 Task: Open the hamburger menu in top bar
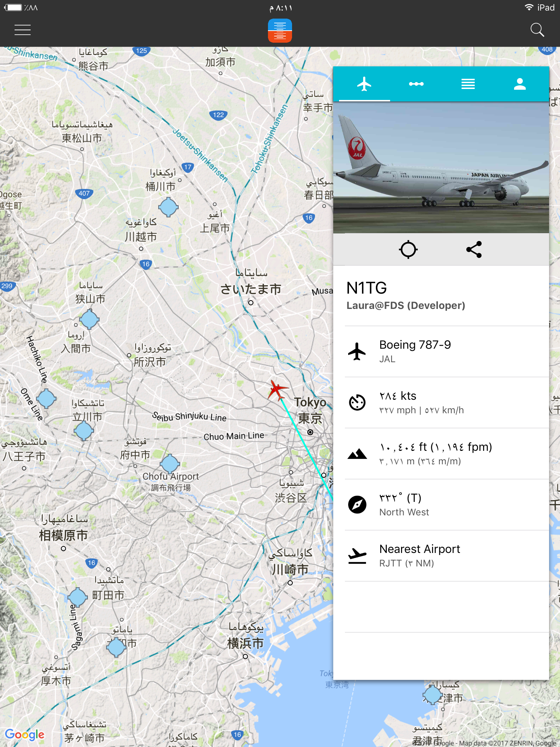click(x=23, y=30)
